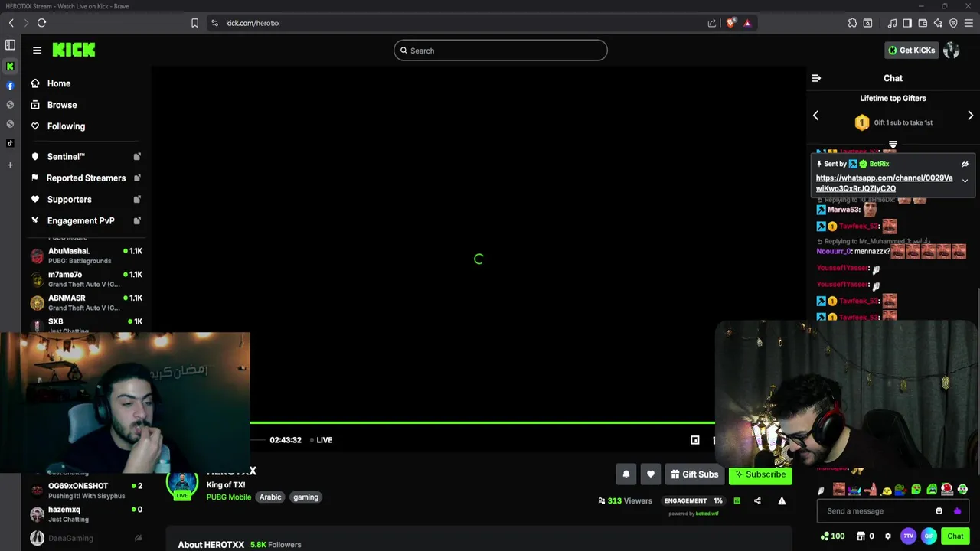The image size is (980, 551).
Task: Open hazemxq channel in sidebar
Action: pos(86,514)
